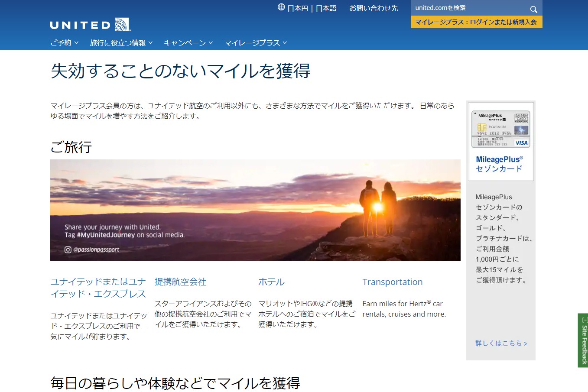Click the #MyUnitedJourney banner text
This screenshot has width=588, height=392.
coord(106,235)
